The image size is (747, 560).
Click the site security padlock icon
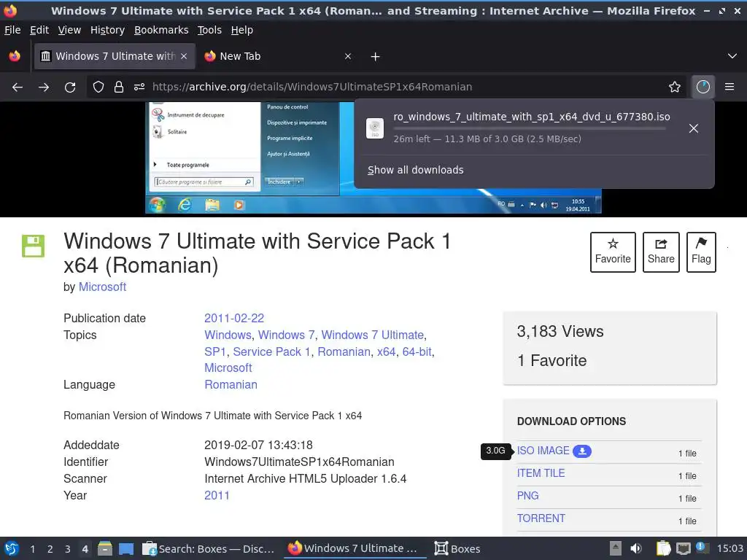pyautogui.click(x=119, y=87)
